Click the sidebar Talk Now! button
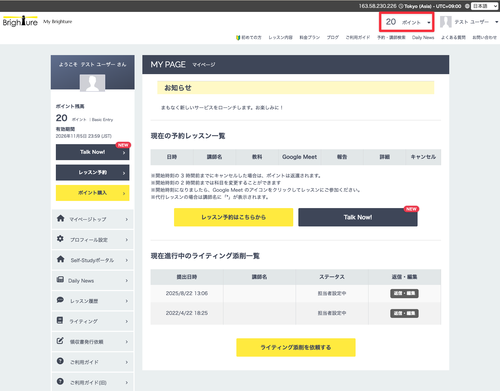This screenshot has height=391, width=500. point(93,152)
